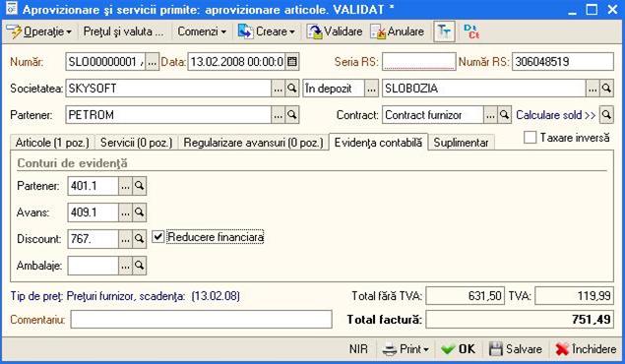Click ellipsis button next to account 401.1
The image size is (625, 364).
(x=125, y=186)
